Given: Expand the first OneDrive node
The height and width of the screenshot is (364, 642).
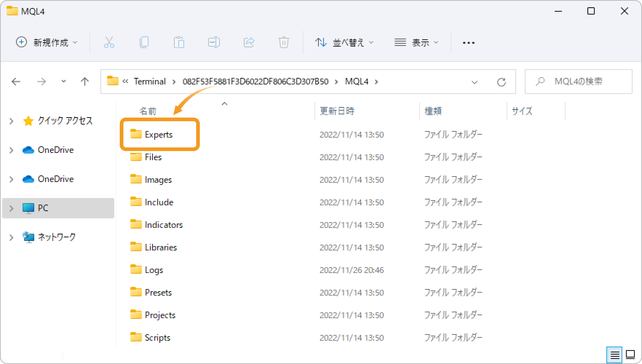Looking at the screenshot, I should pos(11,150).
